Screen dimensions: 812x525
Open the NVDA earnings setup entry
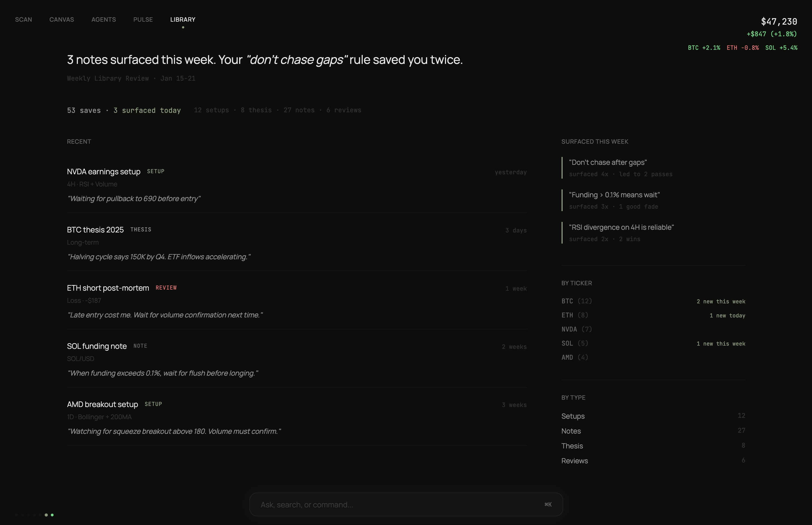(x=103, y=172)
